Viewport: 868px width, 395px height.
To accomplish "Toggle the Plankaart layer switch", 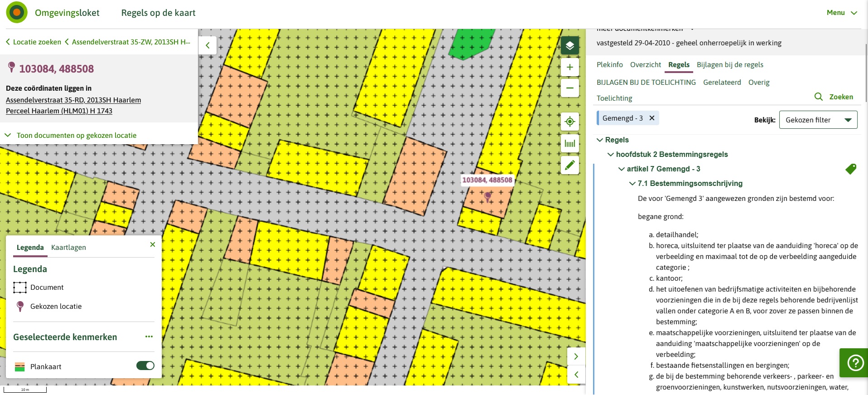I will click(145, 366).
